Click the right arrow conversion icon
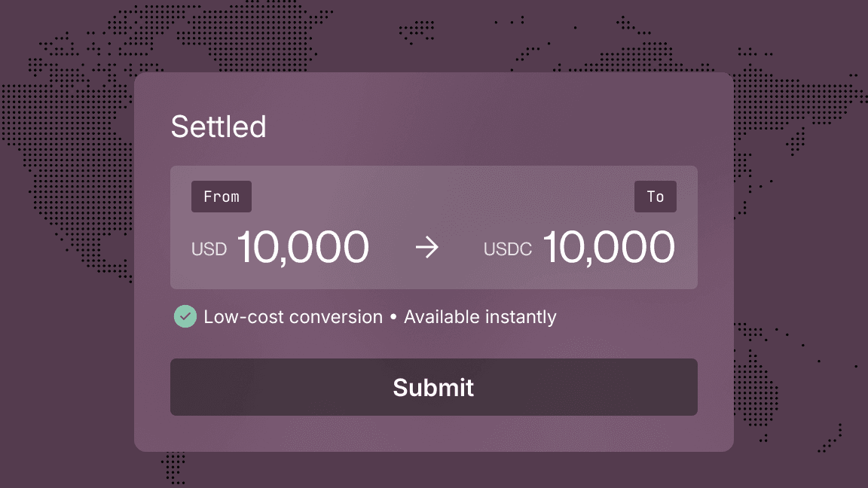The height and width of the screenshot is (488, 868). pyautogui.click(x=427, y=248)
